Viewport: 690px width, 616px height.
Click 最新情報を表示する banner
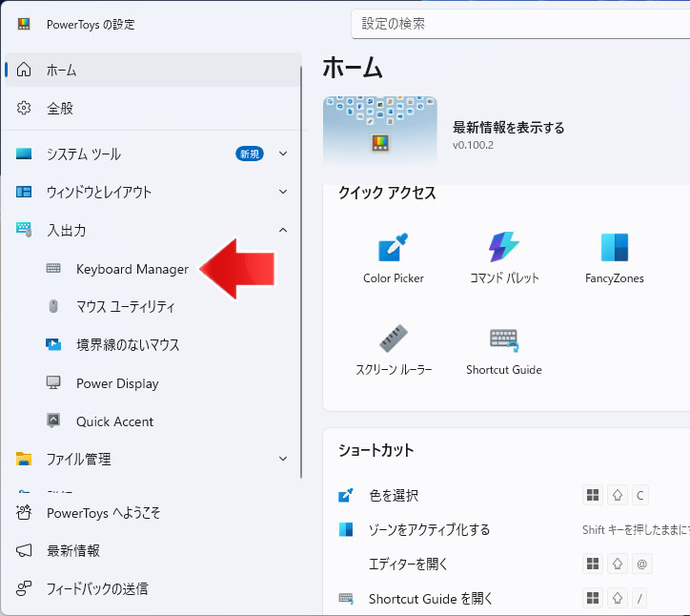(x=508, y=128)
